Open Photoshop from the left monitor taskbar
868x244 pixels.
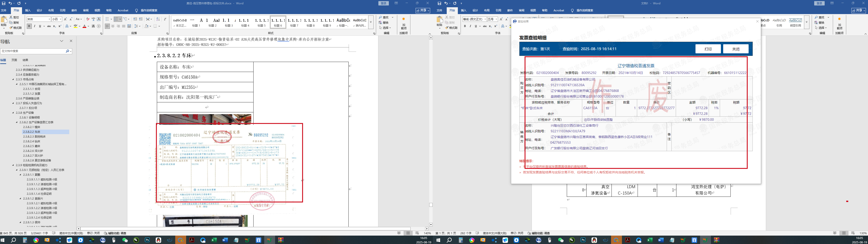tap(147, 240)
